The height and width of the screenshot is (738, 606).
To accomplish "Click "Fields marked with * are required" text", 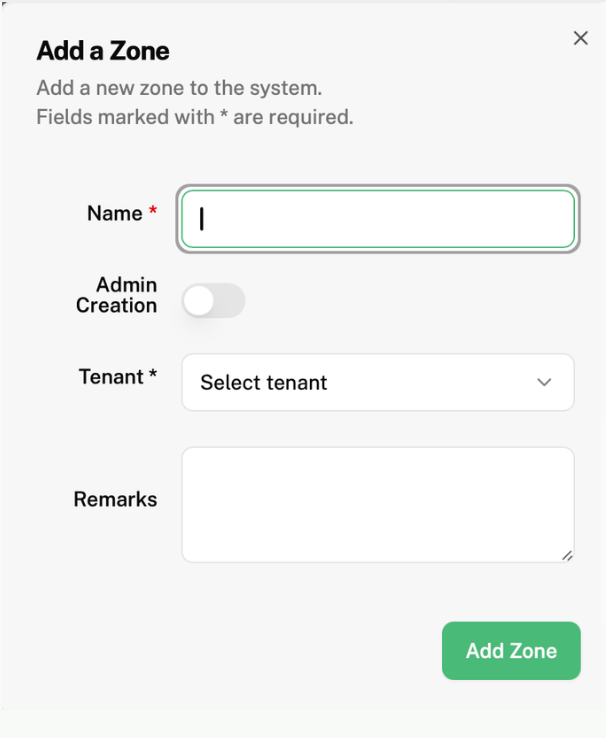I will [195, 117].
